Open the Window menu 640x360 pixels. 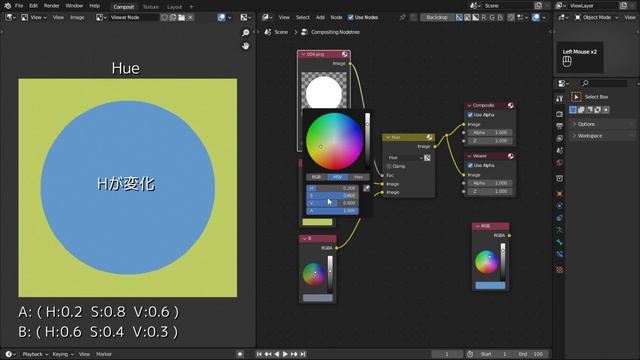click(74, 6)
